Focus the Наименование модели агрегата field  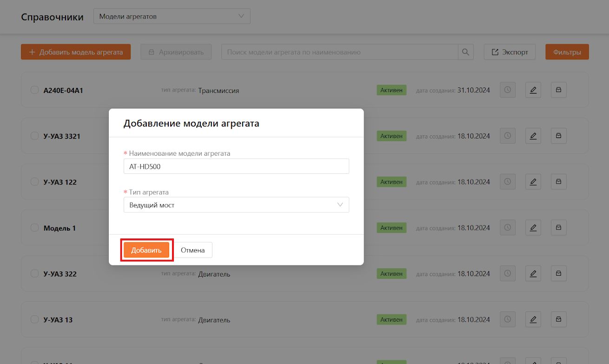236,166
